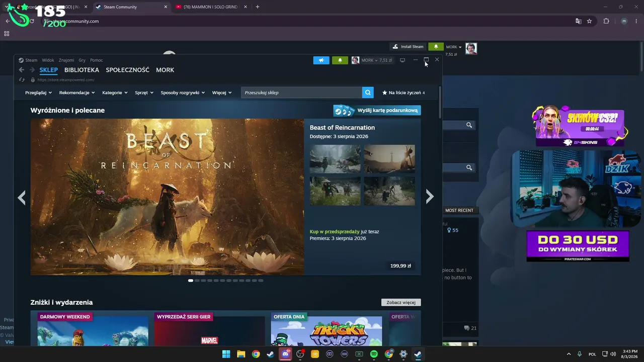The height and width of the screenshot is (362, 644).
Task: Expand the Sposoby rozgrywki dropdown
Action: [183, 93]
